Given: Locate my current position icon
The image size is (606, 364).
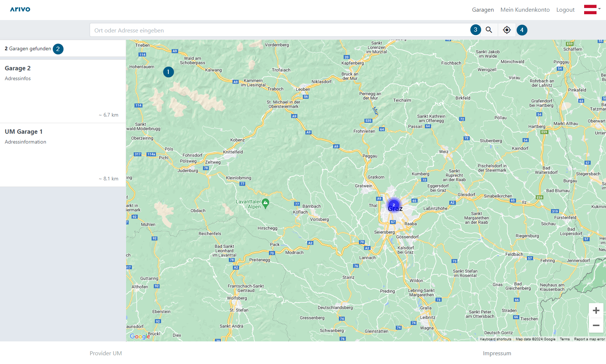Looking at the screenshot, I should (x=507, y=30).
